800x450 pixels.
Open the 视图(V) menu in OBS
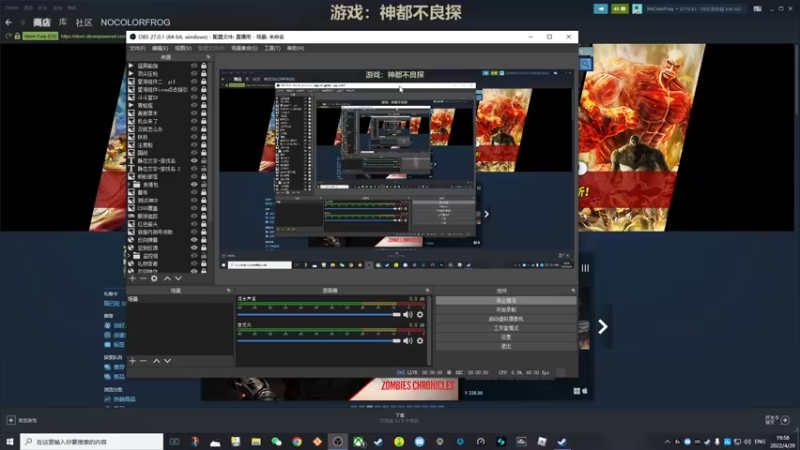tap(183, 48)
